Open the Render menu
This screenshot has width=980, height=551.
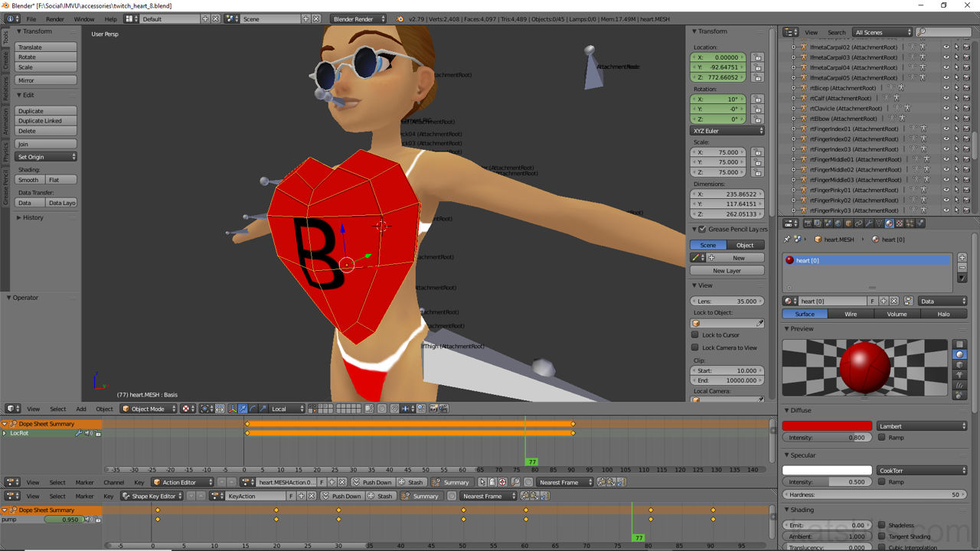(55, 18)
